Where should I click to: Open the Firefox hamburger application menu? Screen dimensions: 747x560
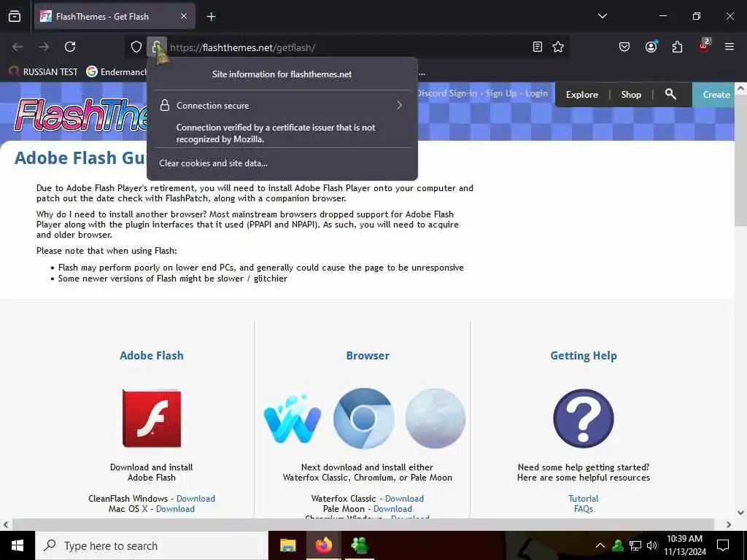729,47
